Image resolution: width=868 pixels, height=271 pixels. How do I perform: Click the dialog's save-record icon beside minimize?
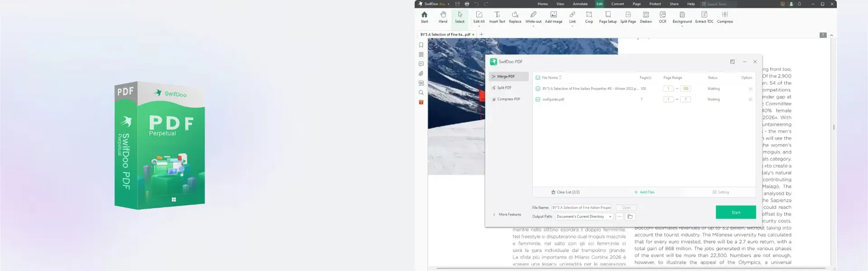732,62
